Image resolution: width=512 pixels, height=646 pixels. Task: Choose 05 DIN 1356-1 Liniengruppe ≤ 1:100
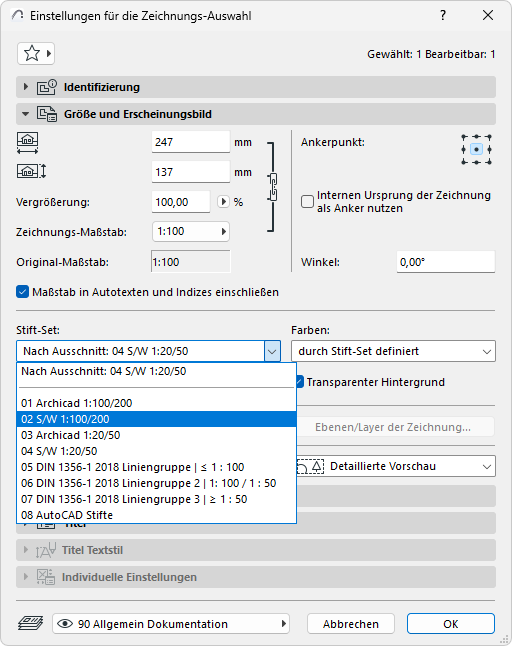click(x=157, y=467)
